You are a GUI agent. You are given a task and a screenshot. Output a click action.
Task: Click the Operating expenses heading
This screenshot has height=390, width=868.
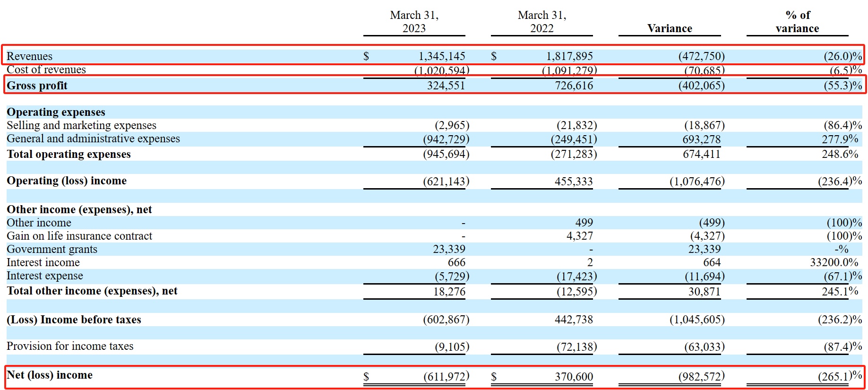pos(56,112)
